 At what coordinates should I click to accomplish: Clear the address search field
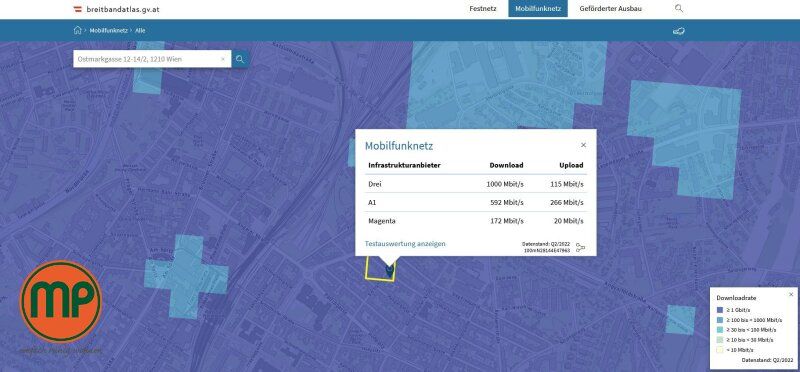222,59
